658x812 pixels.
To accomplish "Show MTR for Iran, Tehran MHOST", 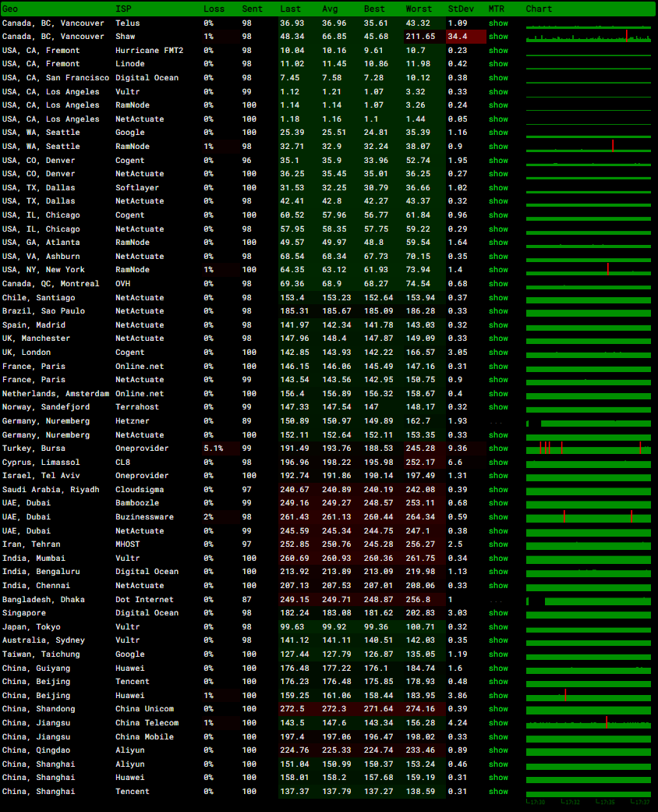I will tap(498, 544).
